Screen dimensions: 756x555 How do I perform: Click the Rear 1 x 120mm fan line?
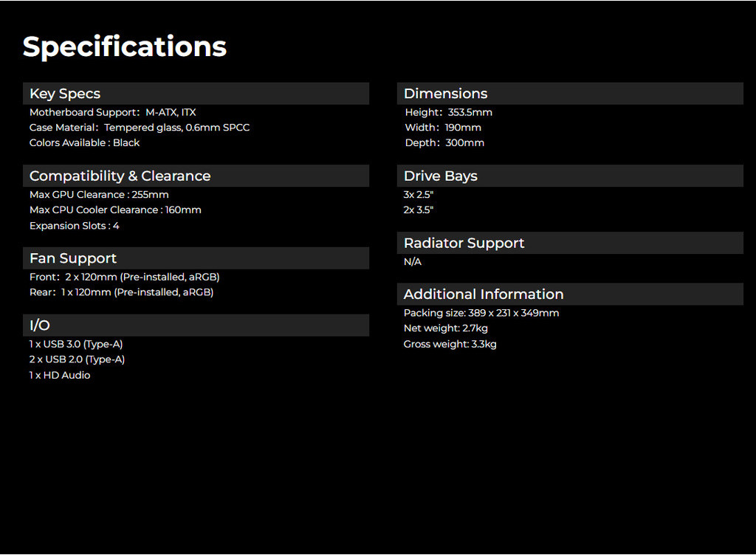tap(121, 292)
